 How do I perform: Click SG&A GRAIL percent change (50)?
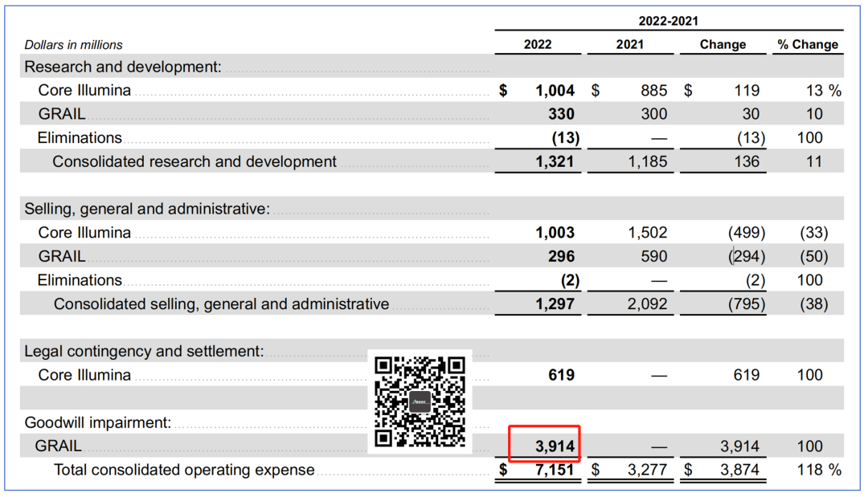(813, 256)
